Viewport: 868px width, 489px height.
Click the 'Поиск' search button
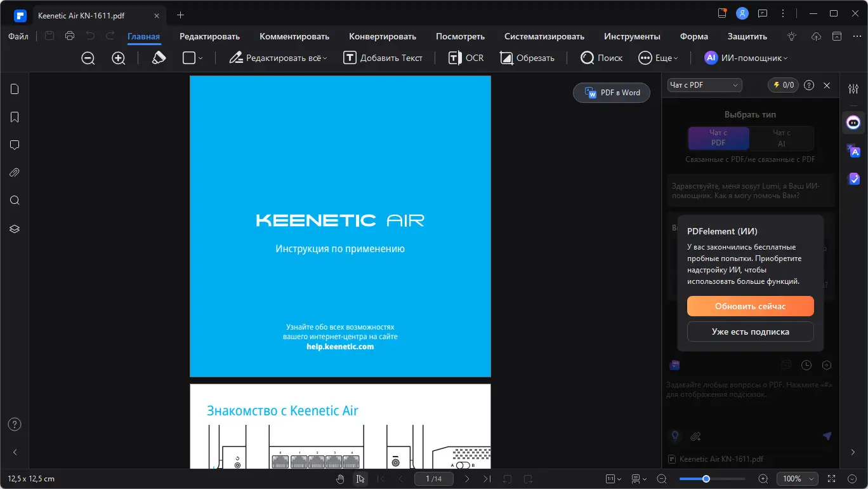click(x=602, y=58)
